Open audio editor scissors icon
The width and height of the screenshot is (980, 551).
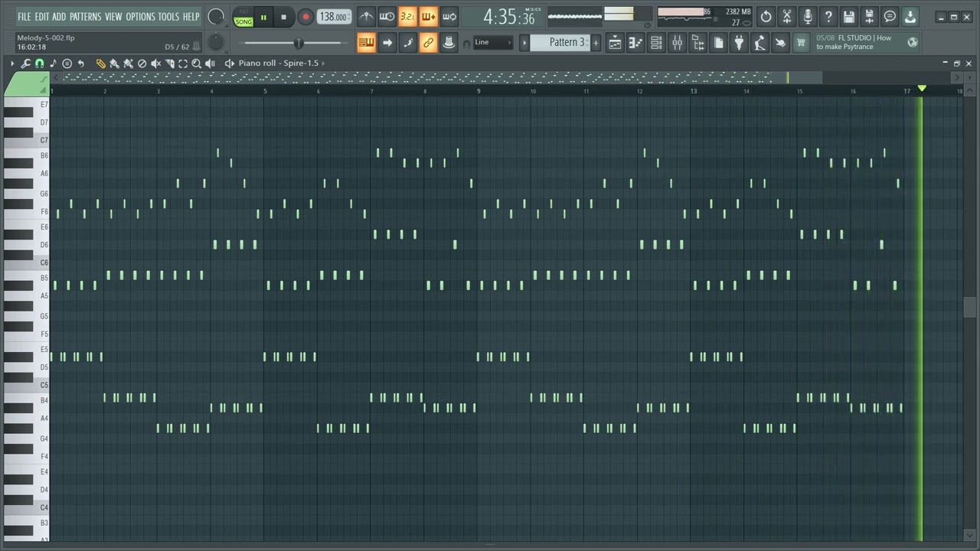pyautogui.click(x=786, y=16)
